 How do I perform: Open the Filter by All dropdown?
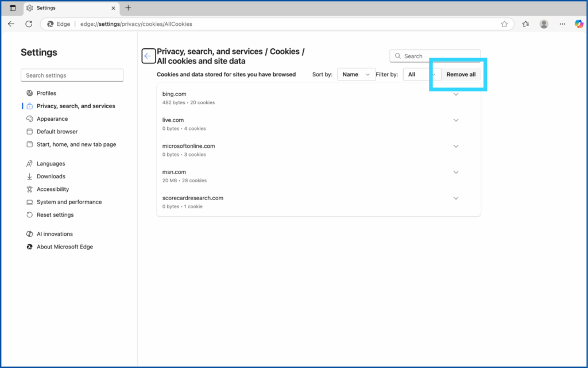(421, 74)
